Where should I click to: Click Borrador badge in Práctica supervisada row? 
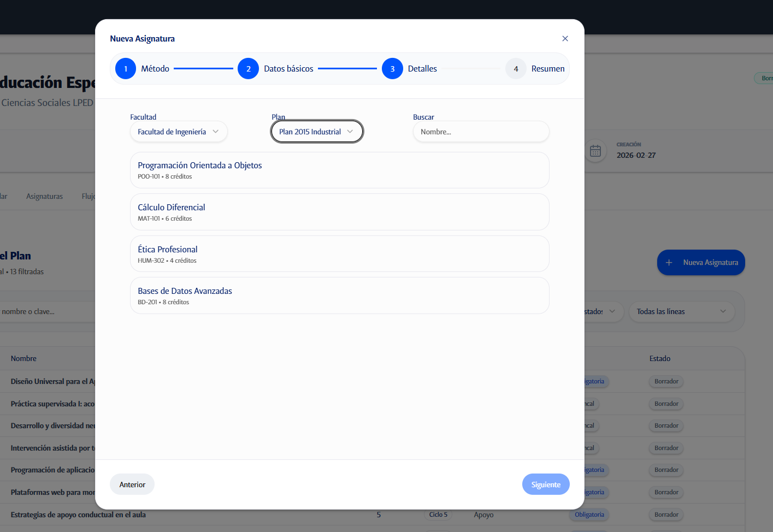(x=666, y=404)
